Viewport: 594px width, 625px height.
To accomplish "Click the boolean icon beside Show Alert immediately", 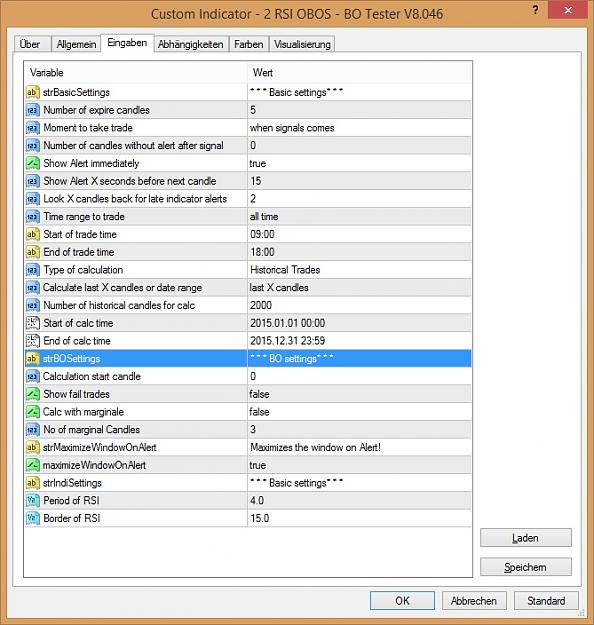I will 33,163.
